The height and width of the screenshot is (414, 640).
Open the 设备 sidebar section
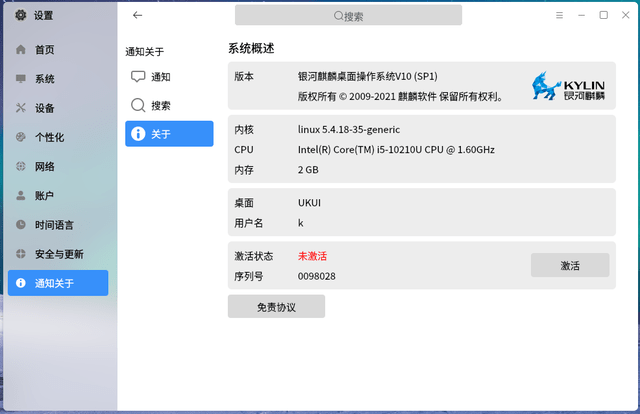click(x=58, y=108)
